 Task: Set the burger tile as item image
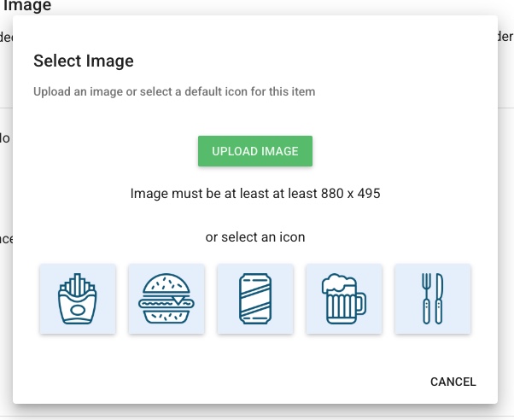[x=166, y=299]
